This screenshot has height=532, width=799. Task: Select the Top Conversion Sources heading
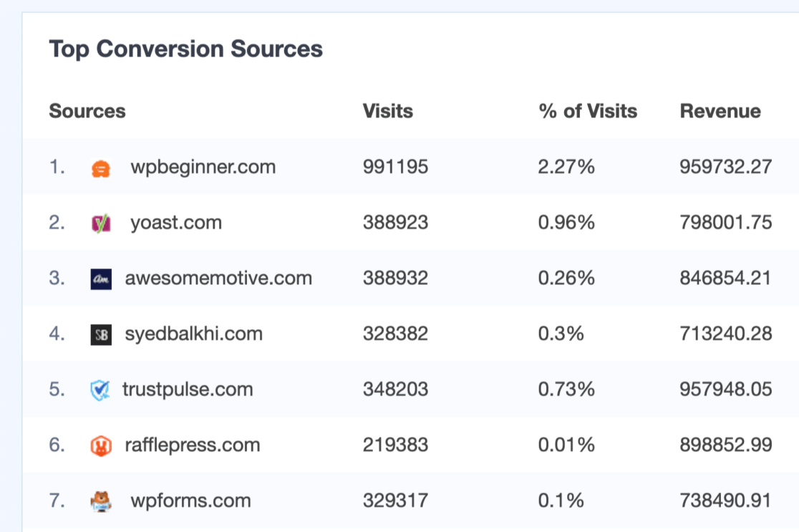185,49
